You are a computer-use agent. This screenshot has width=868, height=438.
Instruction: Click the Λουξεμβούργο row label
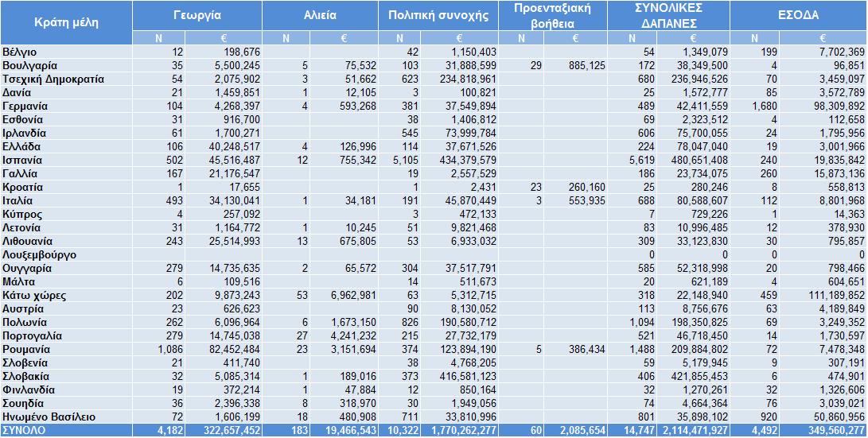pyautogui.click(x=39, y=255)
